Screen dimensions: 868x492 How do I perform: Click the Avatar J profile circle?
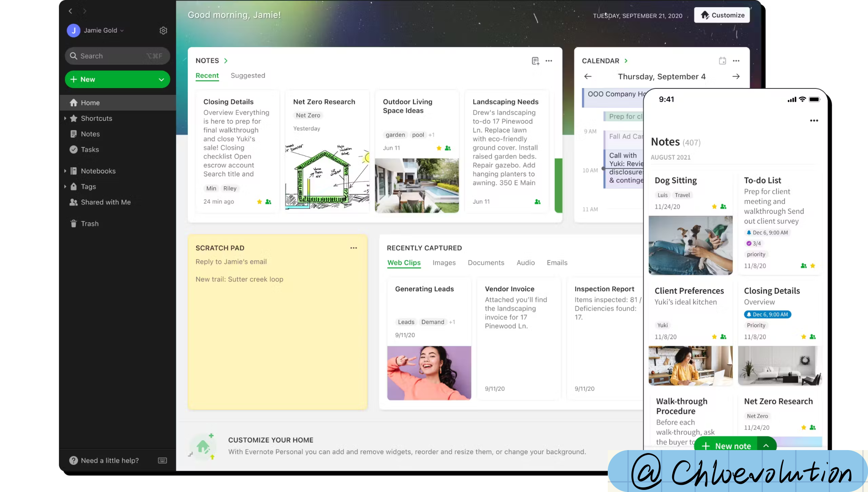(74, 30)
